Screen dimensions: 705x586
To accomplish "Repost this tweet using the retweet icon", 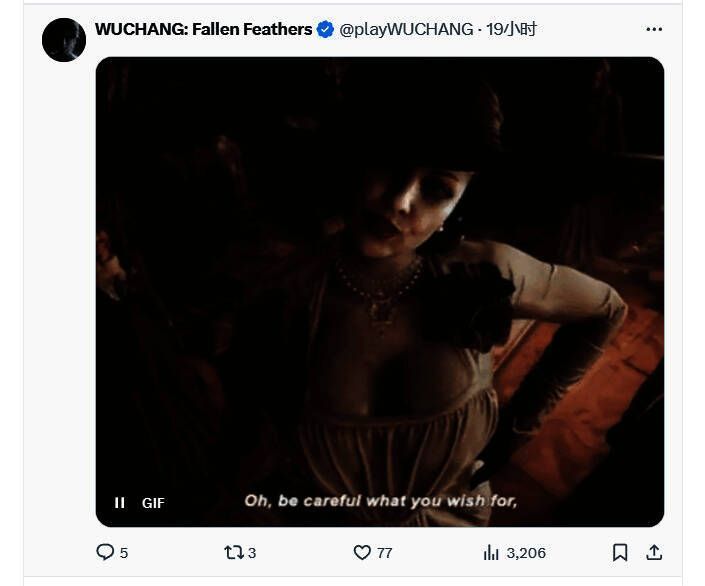I will coord(233,552).
